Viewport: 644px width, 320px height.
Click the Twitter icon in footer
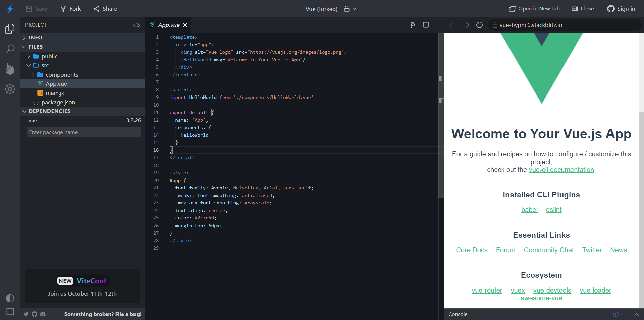pos(26,314)
